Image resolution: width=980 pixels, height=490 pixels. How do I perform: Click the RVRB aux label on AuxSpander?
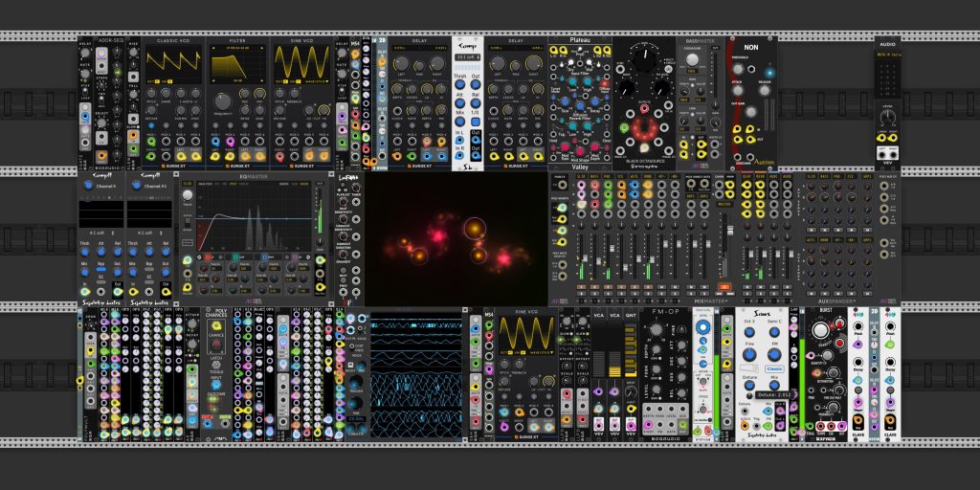point(761,177)
